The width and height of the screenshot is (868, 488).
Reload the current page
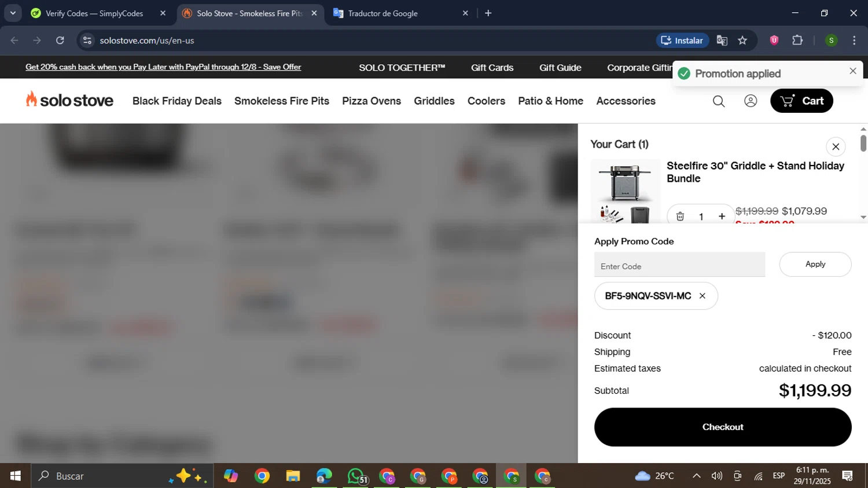60,41
